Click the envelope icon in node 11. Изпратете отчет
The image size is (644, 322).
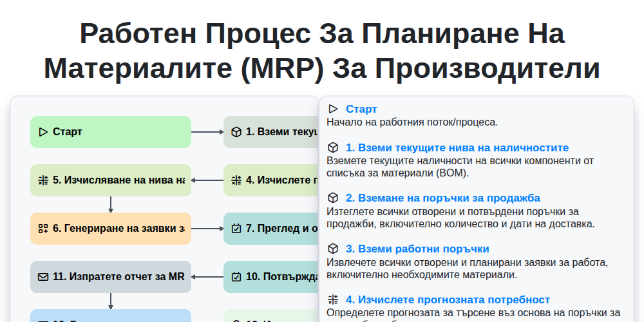pyautogui.click(x=43, y=277)
